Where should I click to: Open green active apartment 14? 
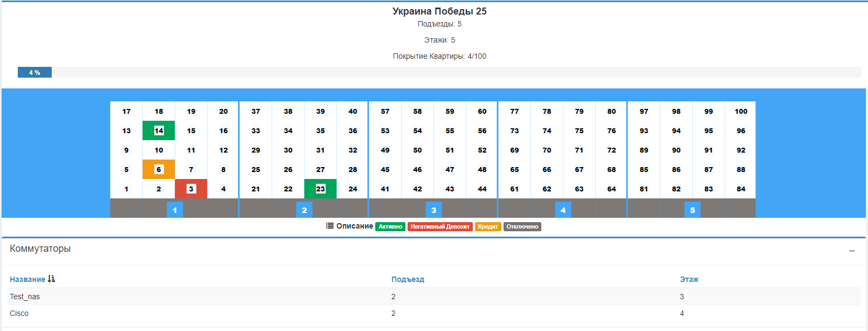point(159,130)
